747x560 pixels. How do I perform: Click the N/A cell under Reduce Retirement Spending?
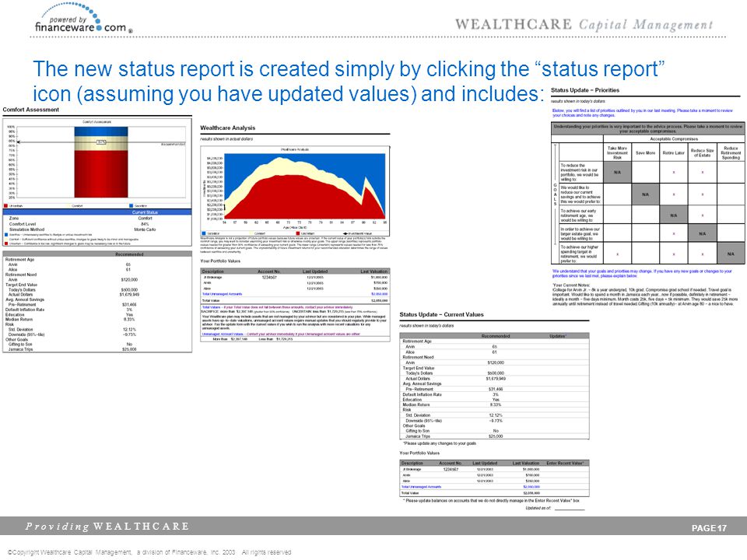tap(731, 254)
